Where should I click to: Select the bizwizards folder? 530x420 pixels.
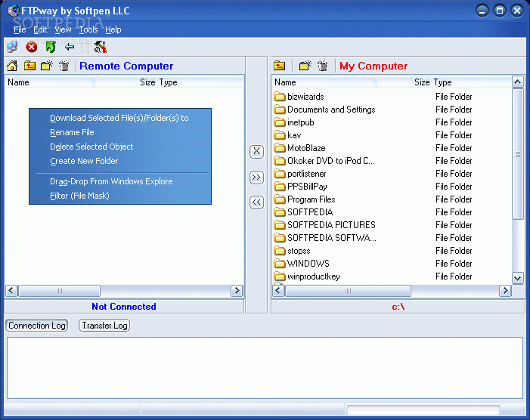click(299, 97)
